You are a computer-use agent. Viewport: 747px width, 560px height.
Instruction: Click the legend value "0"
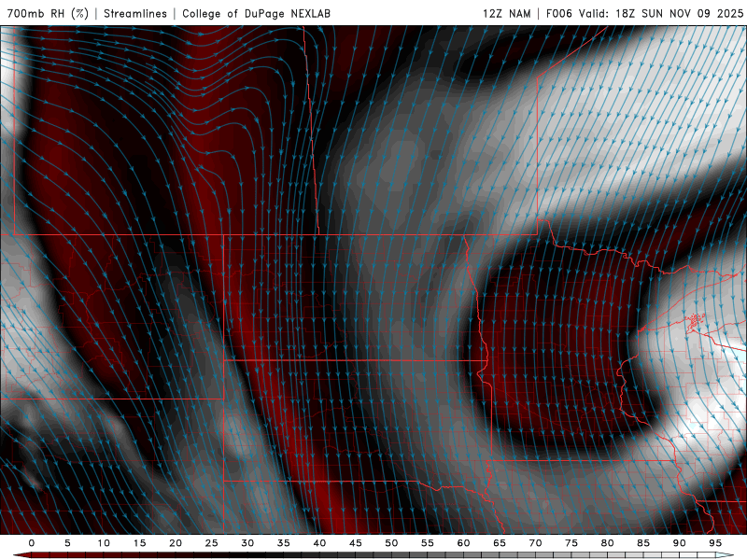[32, 543]
